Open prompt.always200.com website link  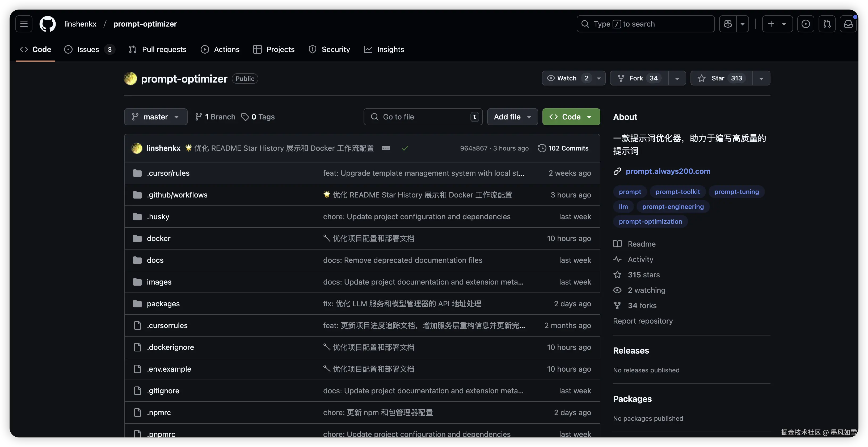click(668, 171)
